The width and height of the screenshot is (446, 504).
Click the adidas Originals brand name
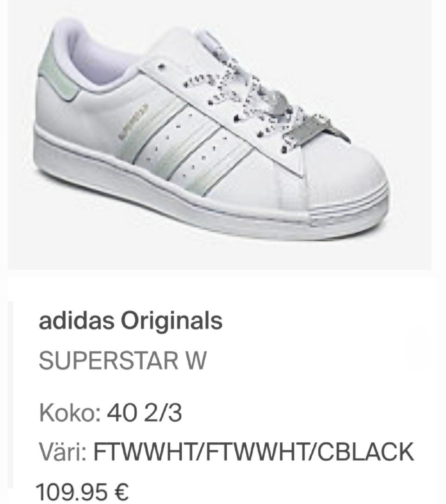[x=131, y=321]
